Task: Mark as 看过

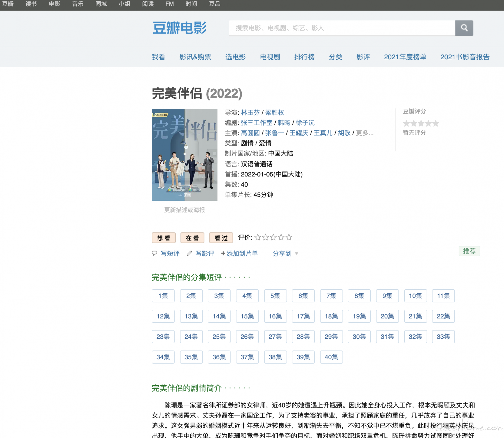Action: tap(221, 238)
